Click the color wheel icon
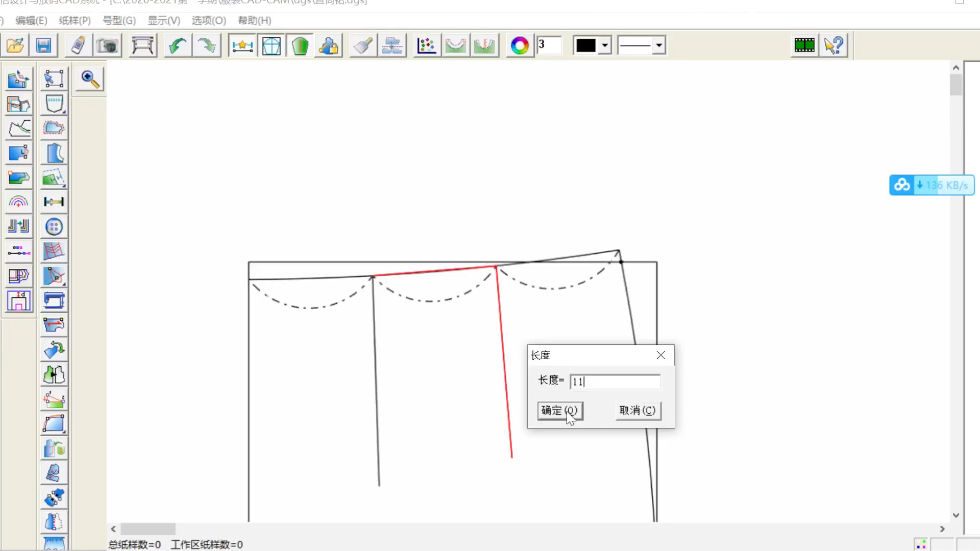The height and width of the screenshot is (551, 980). click(520, 45)
